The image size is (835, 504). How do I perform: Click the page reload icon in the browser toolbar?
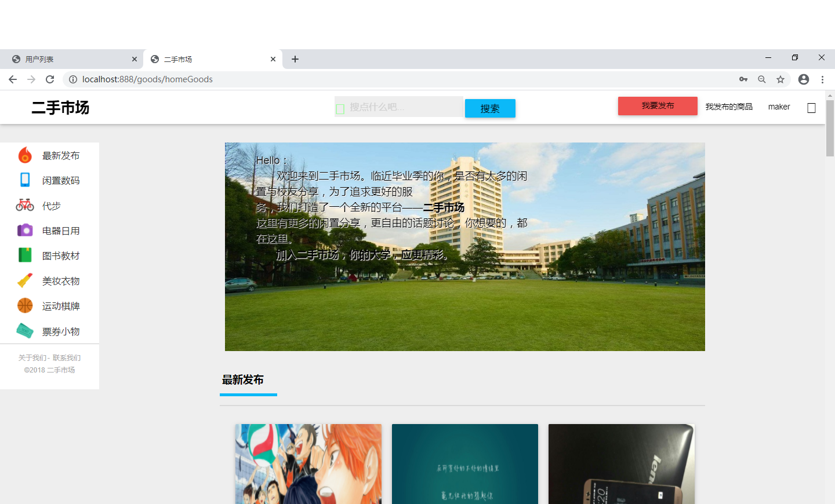pos(49,79)
